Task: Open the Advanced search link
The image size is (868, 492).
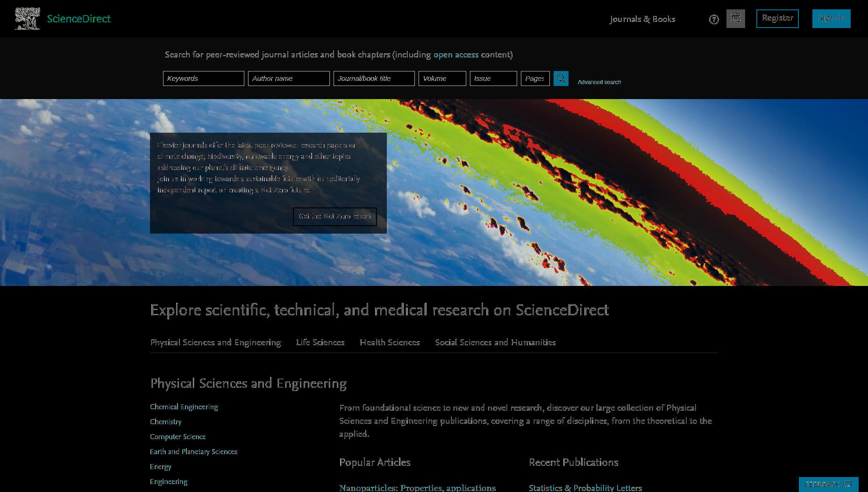Action: (599, 82)
